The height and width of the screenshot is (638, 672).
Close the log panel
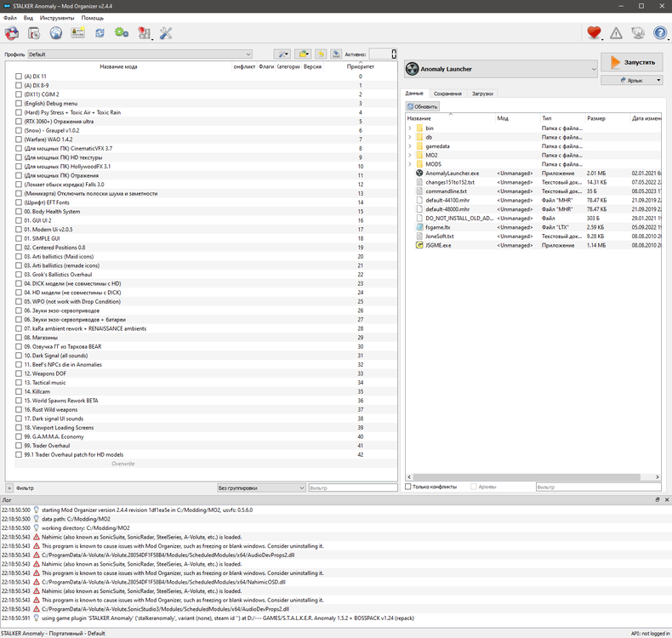coord(667,499)
